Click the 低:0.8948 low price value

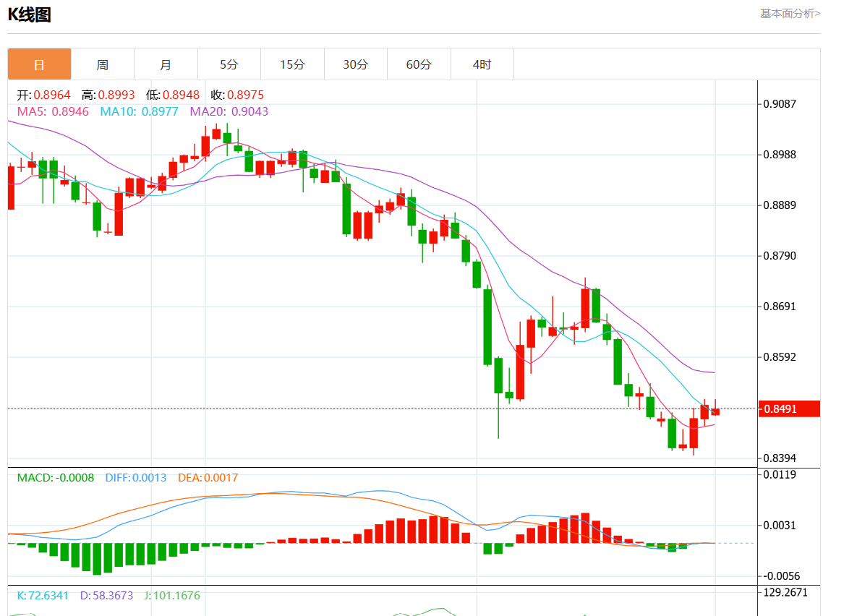[x=173, y=95]
